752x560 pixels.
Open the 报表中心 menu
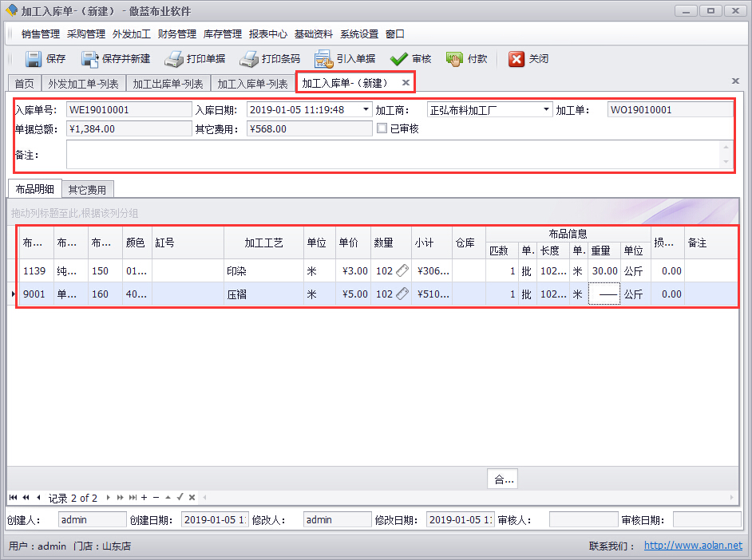click(x=267, y=34)
